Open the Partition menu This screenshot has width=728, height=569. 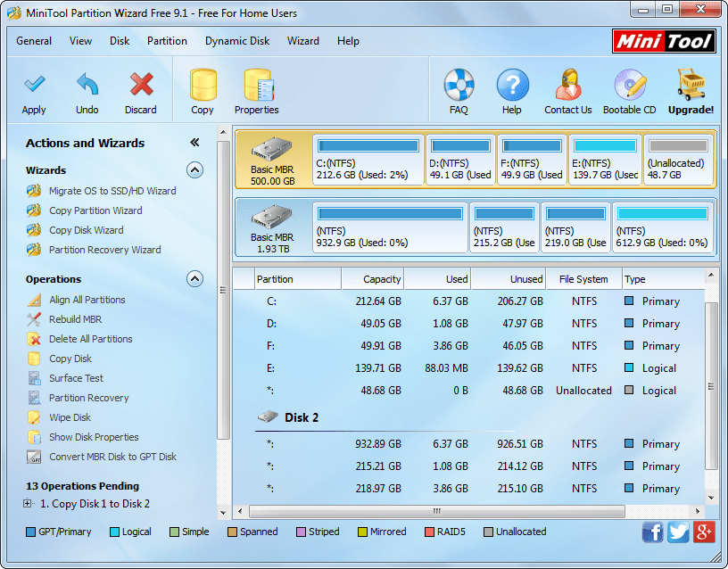click(x=167, y=41)
